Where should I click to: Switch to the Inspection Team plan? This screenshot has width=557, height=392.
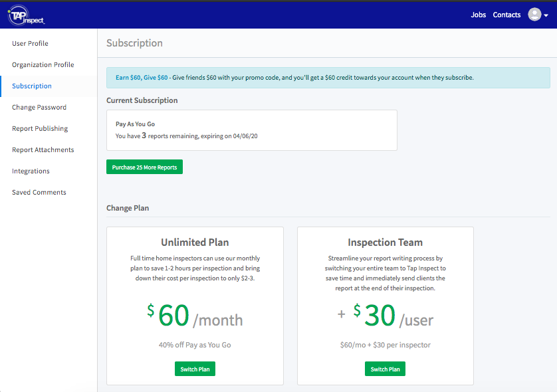pyautogui.click(x=385, y=369)
